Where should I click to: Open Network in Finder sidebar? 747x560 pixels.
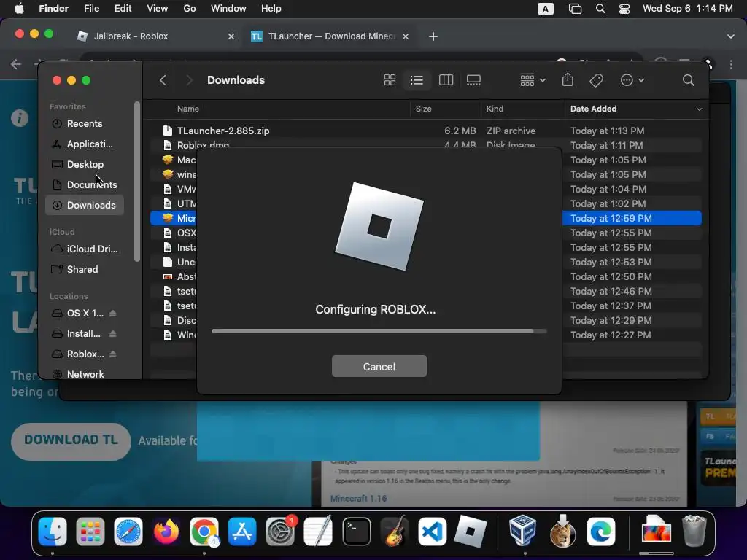[85, 374]
